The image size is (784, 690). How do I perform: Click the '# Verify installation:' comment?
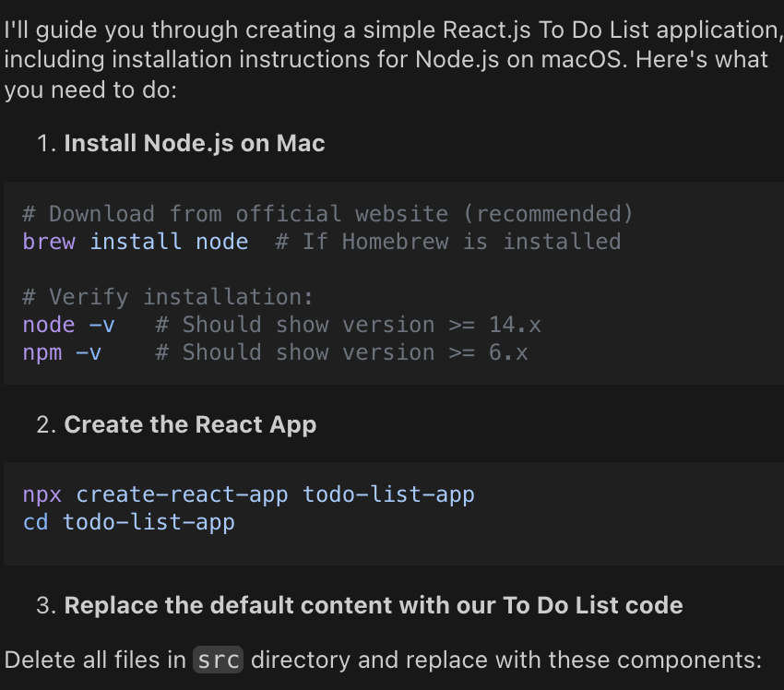(168, 297)
